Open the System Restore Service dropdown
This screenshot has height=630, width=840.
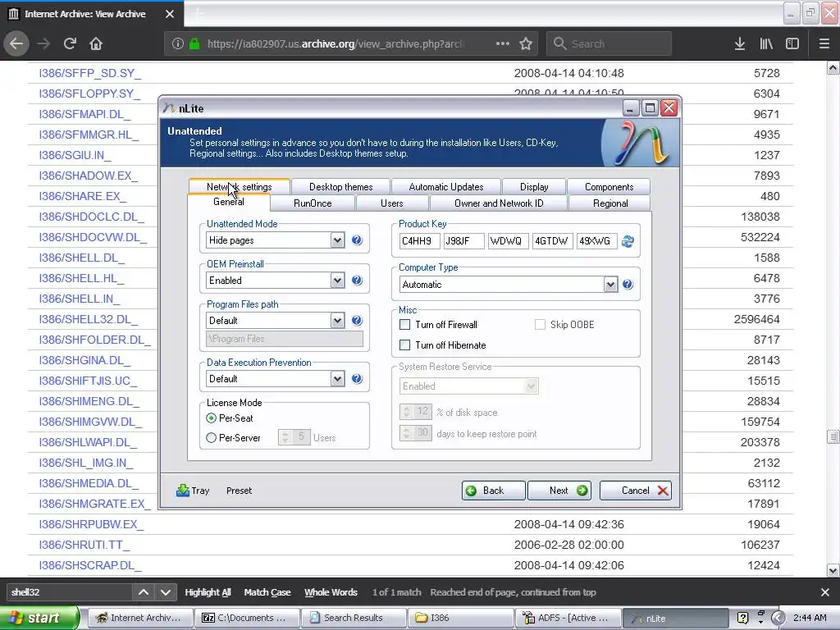pyautogui.click(x=531, y=386)
